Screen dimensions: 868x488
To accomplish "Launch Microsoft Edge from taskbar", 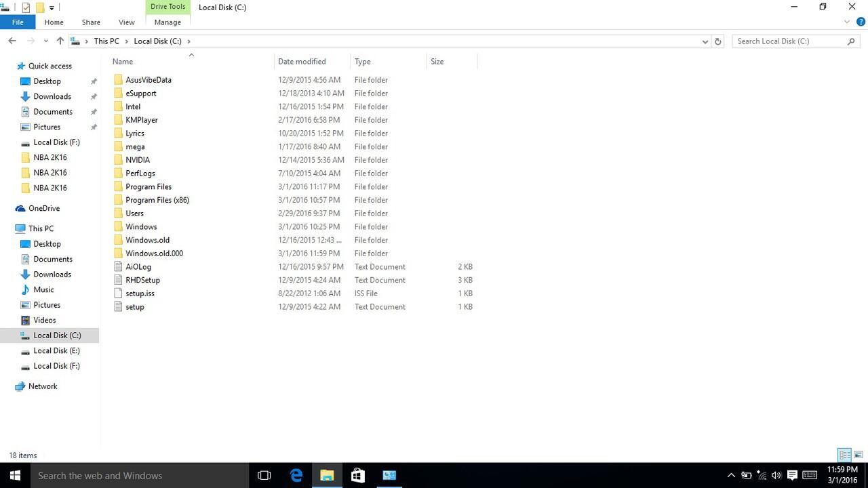I will pos(296,475).
